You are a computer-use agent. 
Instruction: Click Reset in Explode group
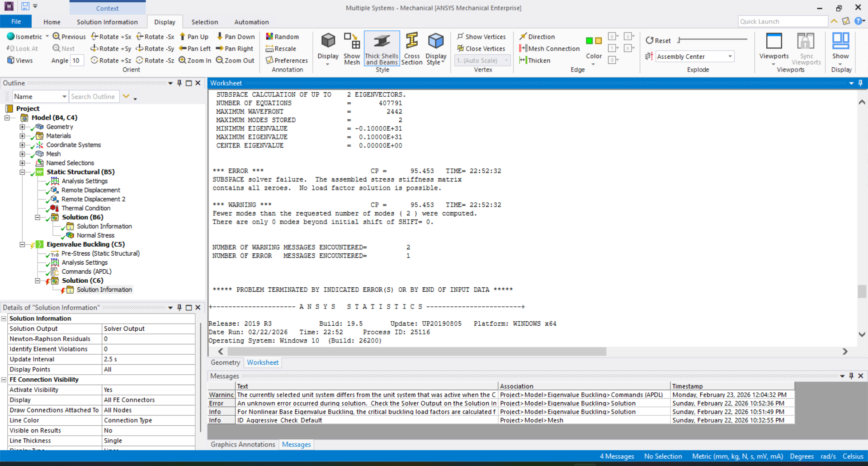click(x=658, y=40)
